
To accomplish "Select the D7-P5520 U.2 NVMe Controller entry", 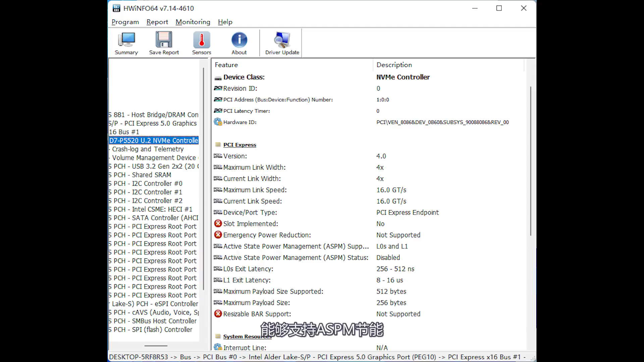I will (154, 140).
